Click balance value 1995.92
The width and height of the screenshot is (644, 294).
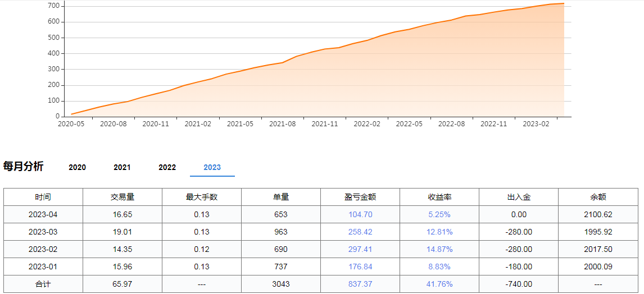tap(598, 232)
